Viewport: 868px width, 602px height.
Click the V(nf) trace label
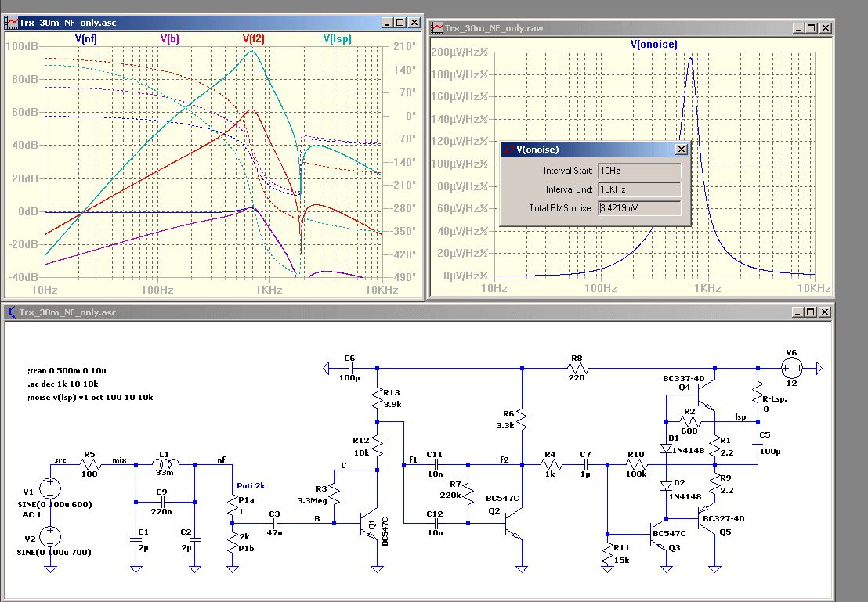click(85, 38)
